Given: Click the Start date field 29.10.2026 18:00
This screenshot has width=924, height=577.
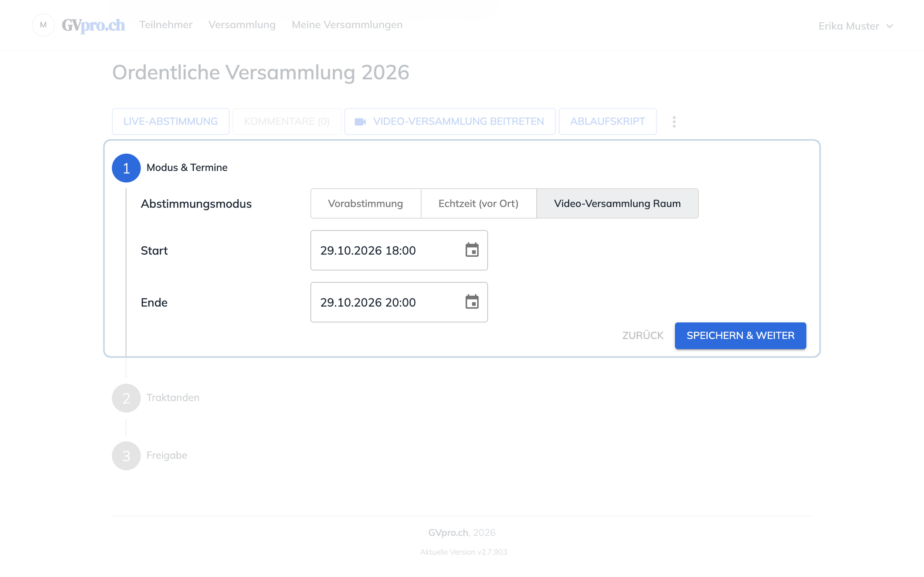Looking at the screenshot, I should click(399, 250).
